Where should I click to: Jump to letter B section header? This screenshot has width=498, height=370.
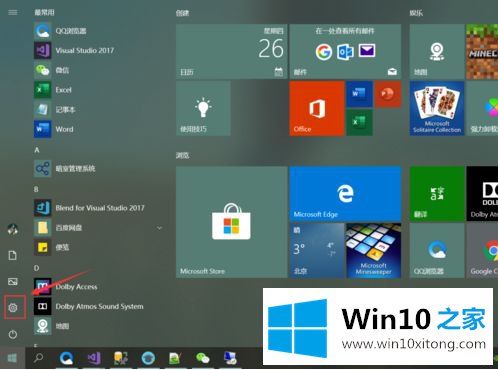[x=36, y=189]
